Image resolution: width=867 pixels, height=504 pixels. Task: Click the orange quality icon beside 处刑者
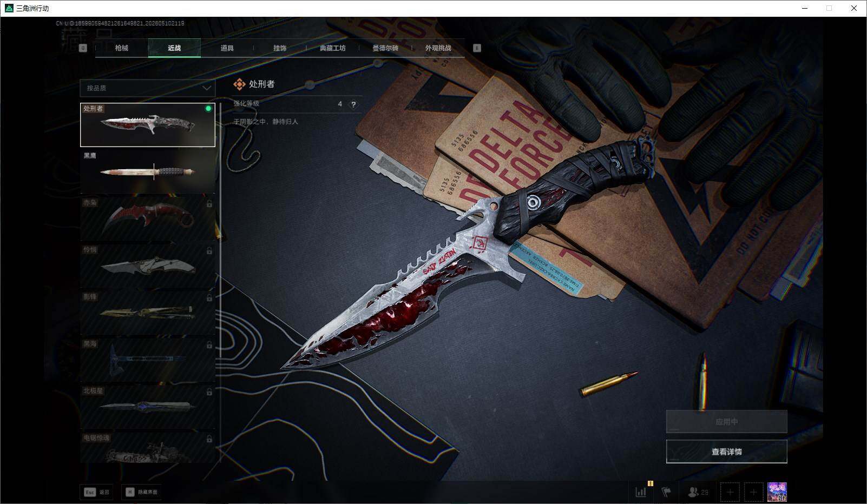(x=239, y=84)
